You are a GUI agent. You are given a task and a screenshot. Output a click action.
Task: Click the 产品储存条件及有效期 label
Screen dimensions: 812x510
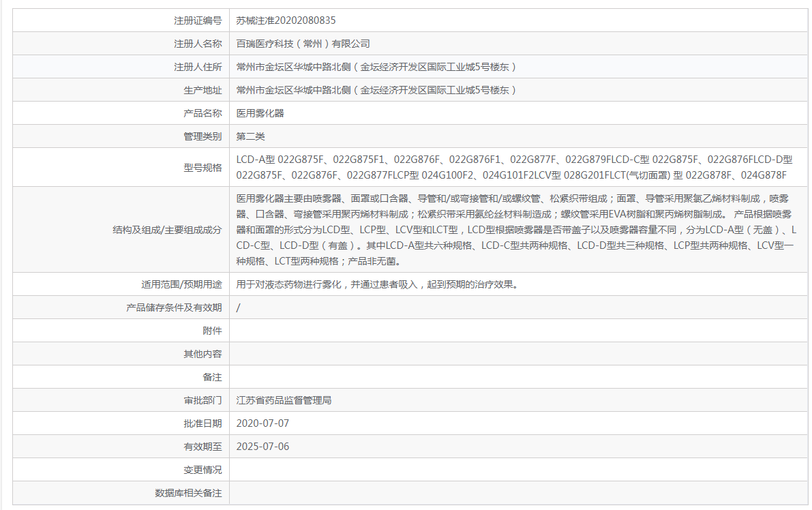(x=174, y=307)
